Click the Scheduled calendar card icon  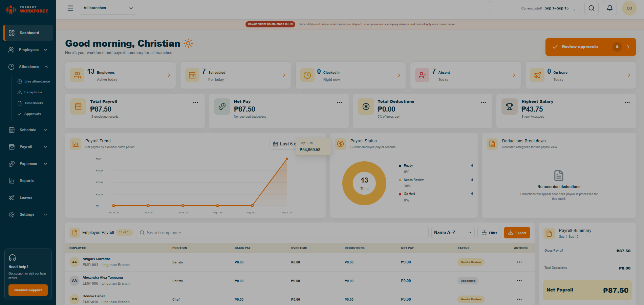tap(192, 75)
